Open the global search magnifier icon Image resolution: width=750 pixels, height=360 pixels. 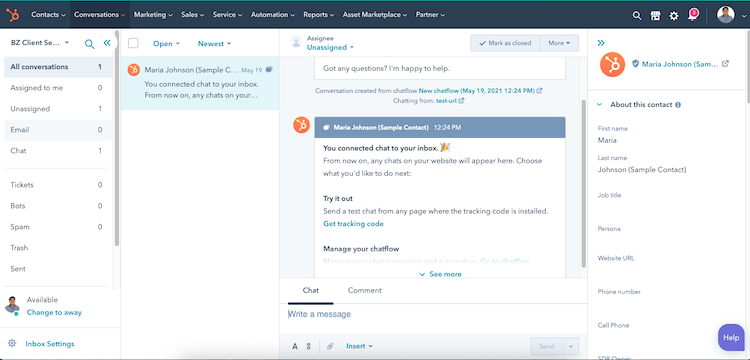[x=637, y=15]
